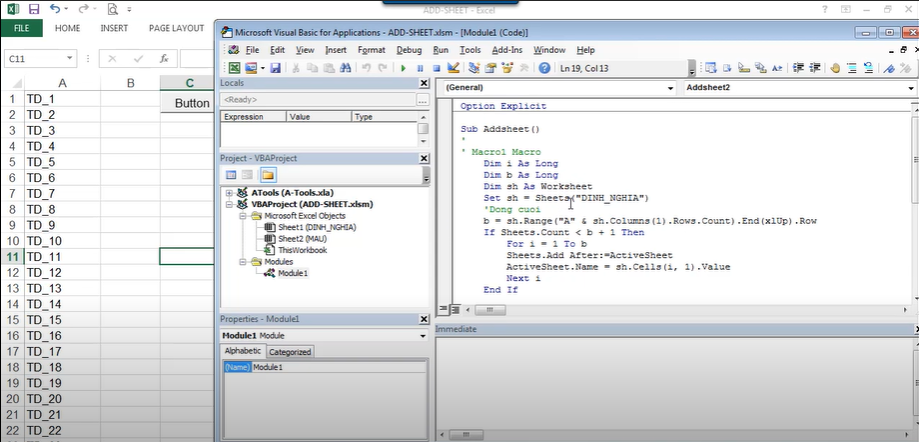Image resolution: width=919 pixels, height=442 pixels.
Task: Click the Indent icon in Edit toolbar
Action: 798,68
